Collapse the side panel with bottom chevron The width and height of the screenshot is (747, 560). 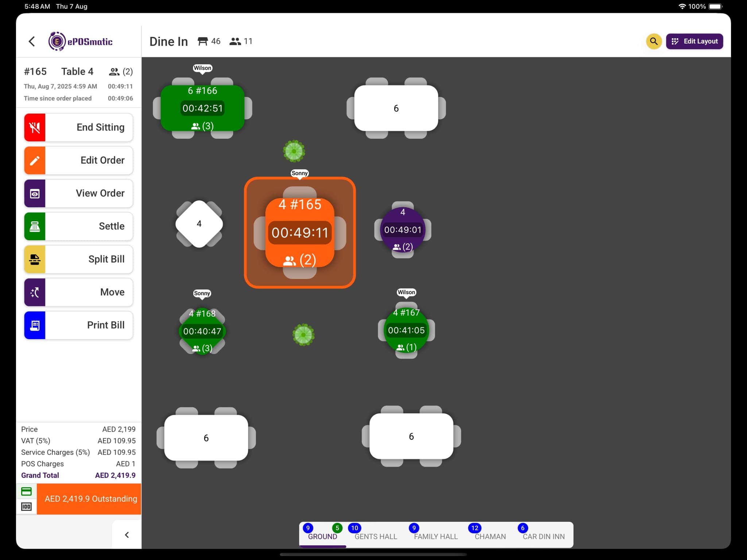[x=127, y=535]
